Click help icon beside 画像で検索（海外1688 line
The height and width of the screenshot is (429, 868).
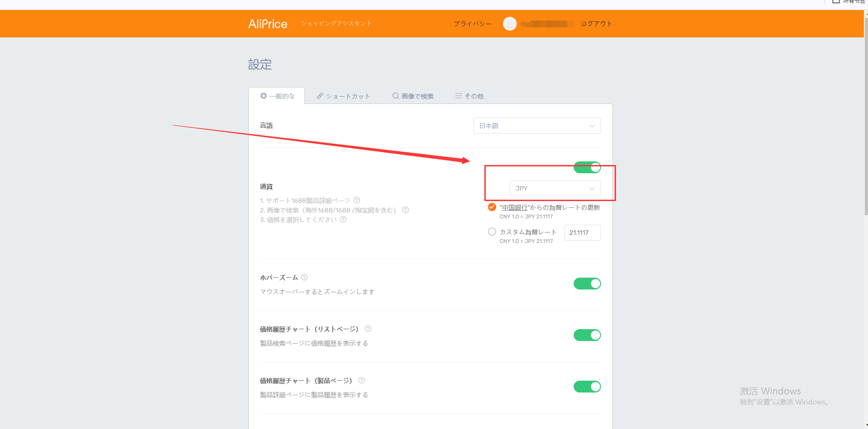406,210
